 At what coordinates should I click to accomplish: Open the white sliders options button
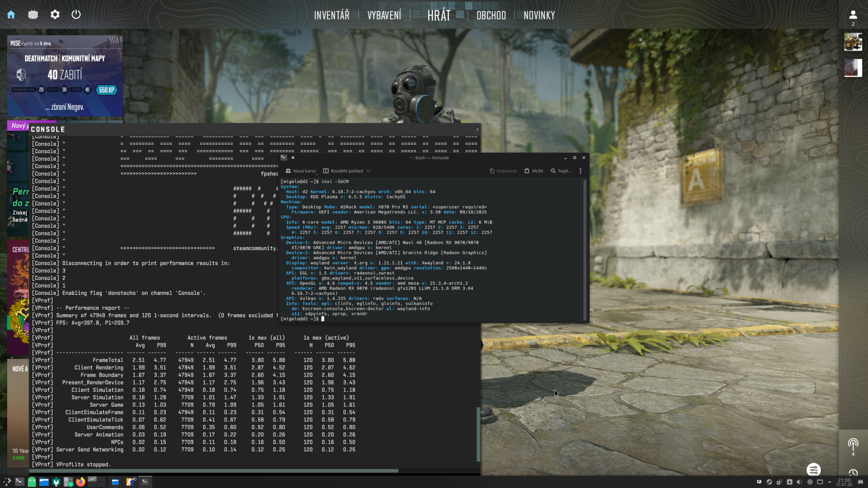[x=814, y=470]
